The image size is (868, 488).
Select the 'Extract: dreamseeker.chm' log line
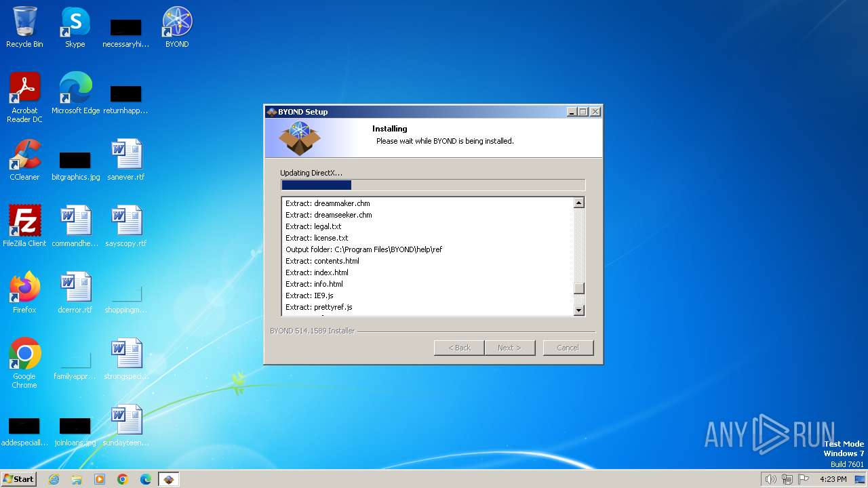(x=329, y=215)
